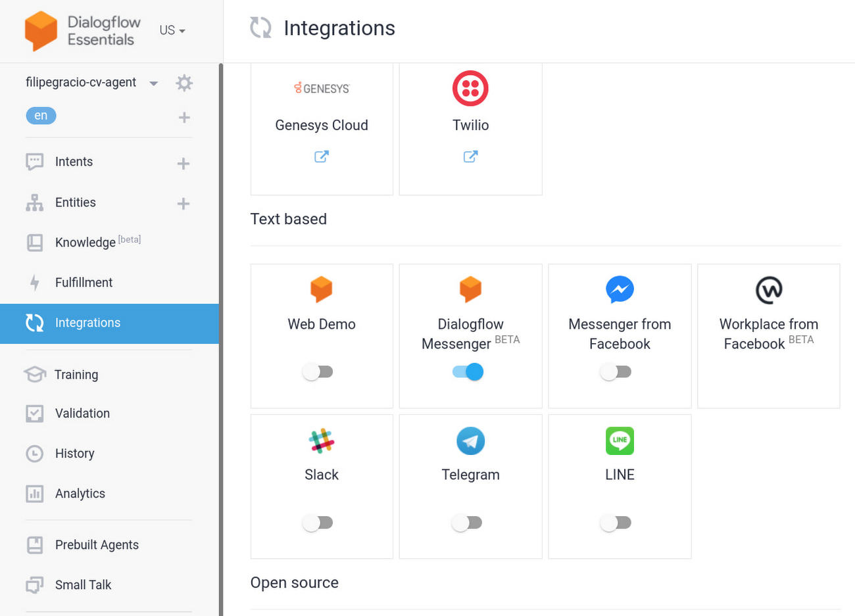Disable the Dialogflow Messenger toggle
855x616 pixels.
[468, 372]
